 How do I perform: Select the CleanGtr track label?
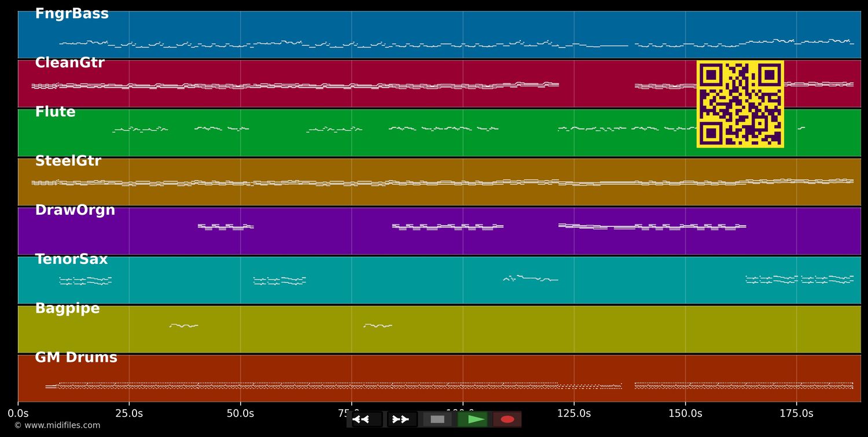coord(69,63)
